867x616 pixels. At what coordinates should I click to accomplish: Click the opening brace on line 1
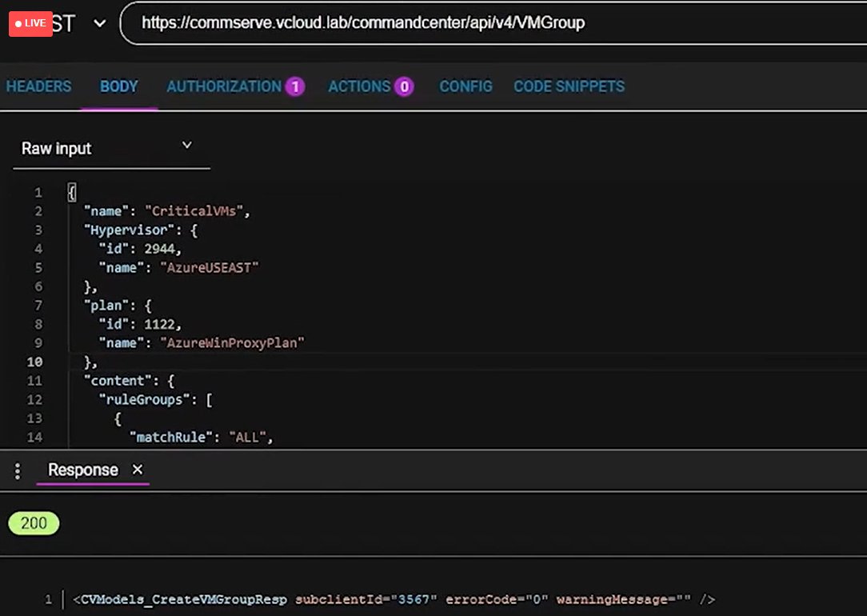click(71, 193)
